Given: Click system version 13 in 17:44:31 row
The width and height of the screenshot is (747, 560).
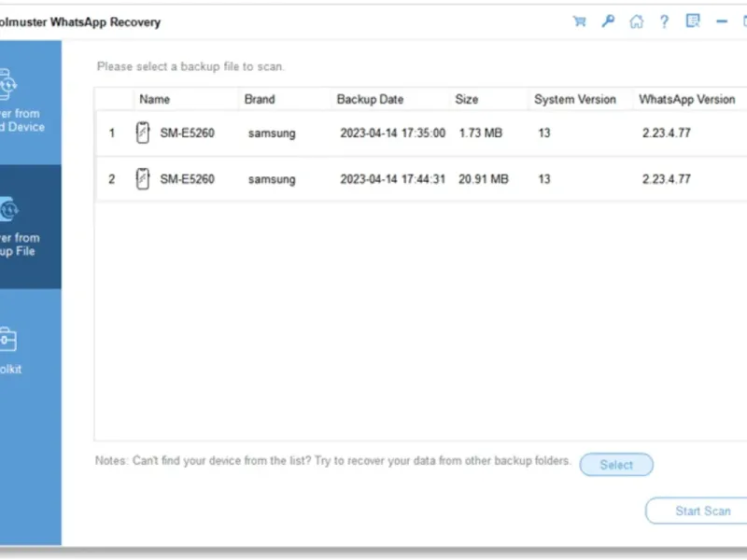Looking at the screenshot, I should click(544, 179).
